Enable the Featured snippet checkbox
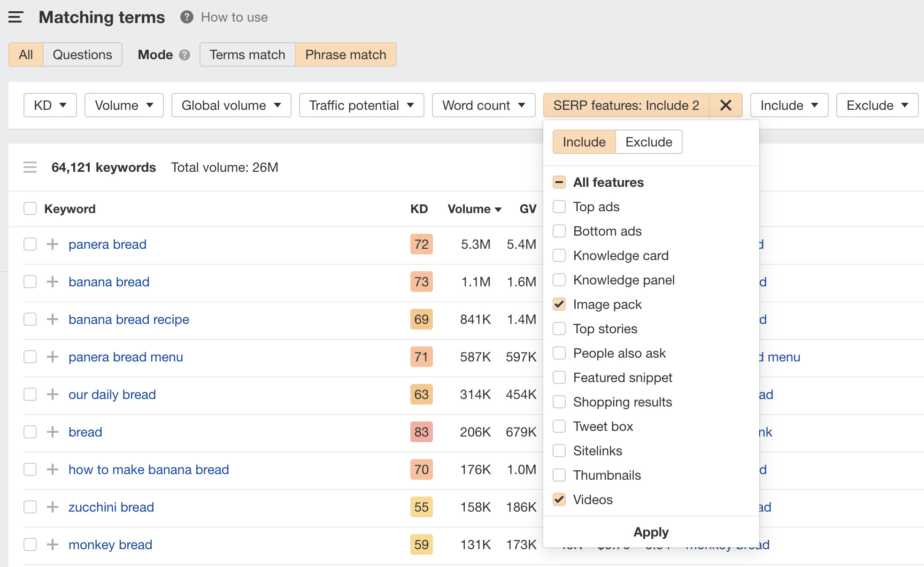This screenshot has width=924, height=567. [559, 377]
